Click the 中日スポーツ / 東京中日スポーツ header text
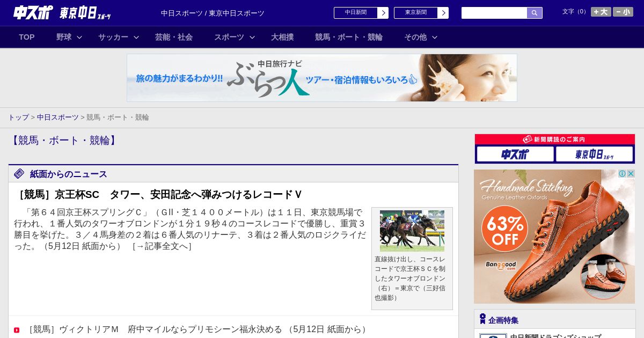The width and height of the screenshot is (644, 338). pos(213,13)
